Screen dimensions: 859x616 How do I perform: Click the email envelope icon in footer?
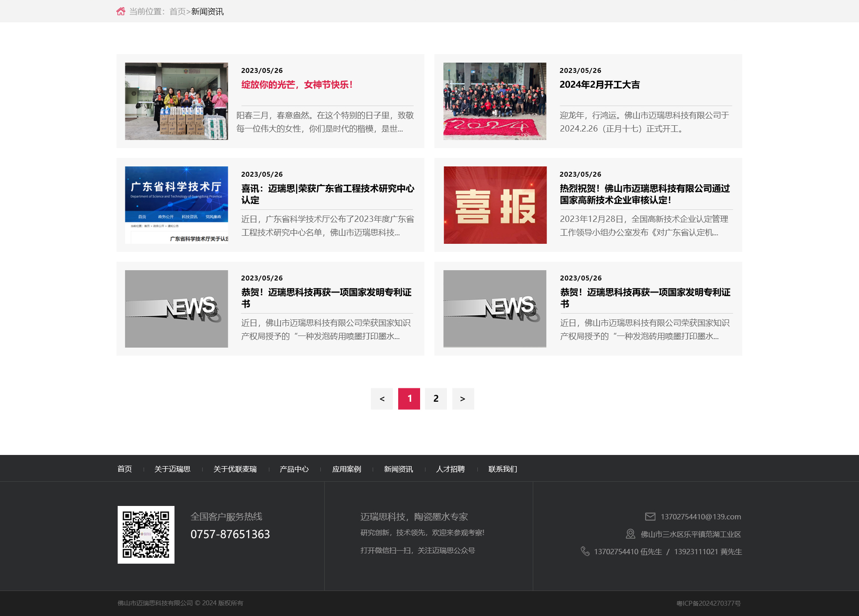point(650,517)
